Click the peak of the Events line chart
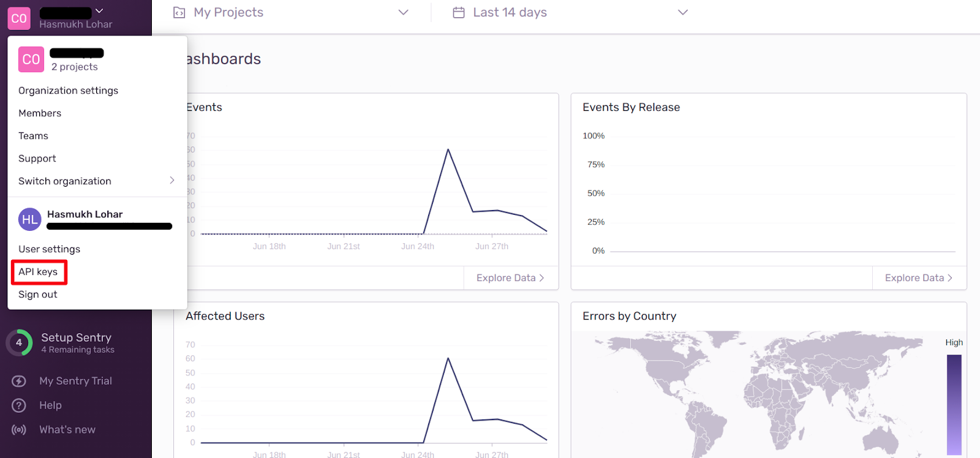This screenshot has width=980, height=458. point(448,149)
